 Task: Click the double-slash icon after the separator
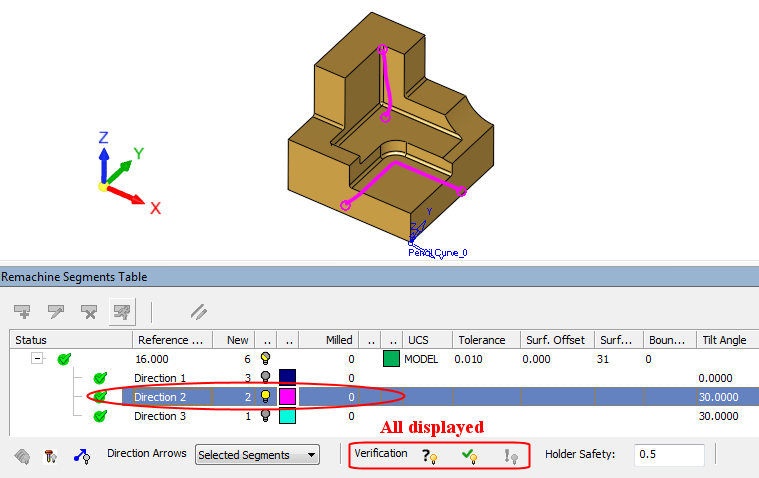coord(199,311)
